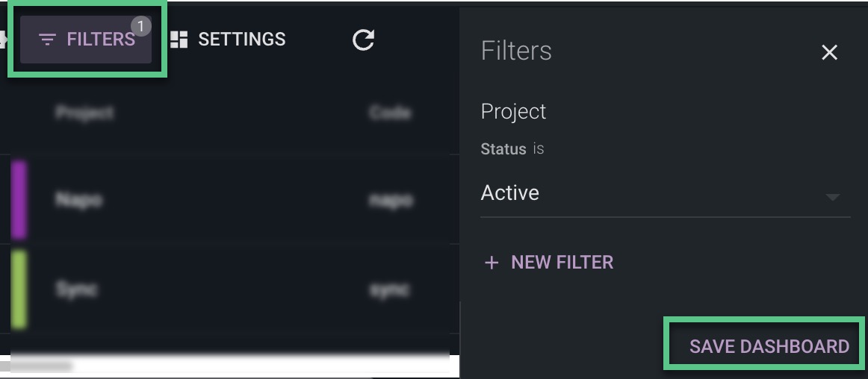Screen dimensions: 868x379
Task: Select the Napo project name
Action: pyautogui.click(x=78, y=199)
